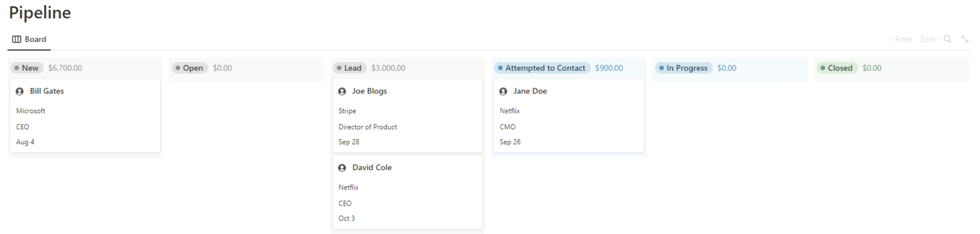Click the $6,700.00 total in New column
The image size is (980, 234).
click(65, 68)
